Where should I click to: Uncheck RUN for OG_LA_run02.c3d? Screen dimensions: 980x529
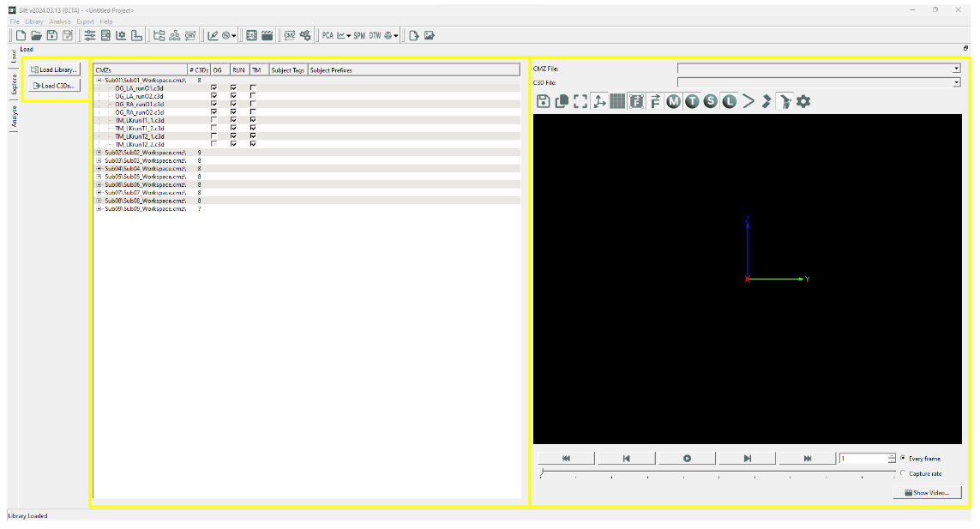(233, 96)
